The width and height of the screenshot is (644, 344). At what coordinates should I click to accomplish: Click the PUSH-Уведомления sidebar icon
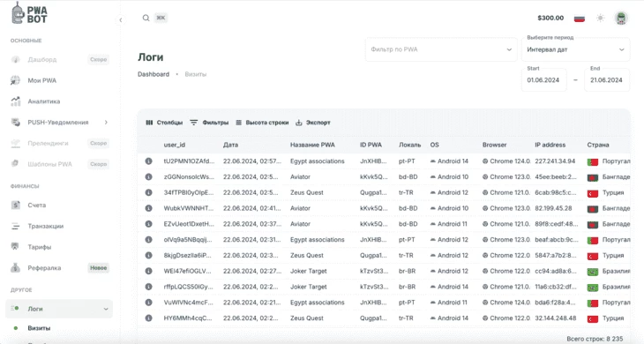15,123
